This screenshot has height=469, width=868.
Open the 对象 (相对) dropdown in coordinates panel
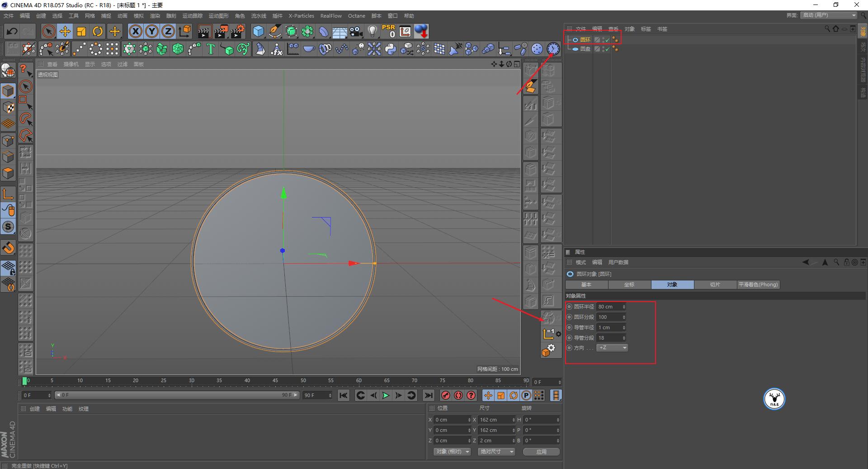point(451,451)
